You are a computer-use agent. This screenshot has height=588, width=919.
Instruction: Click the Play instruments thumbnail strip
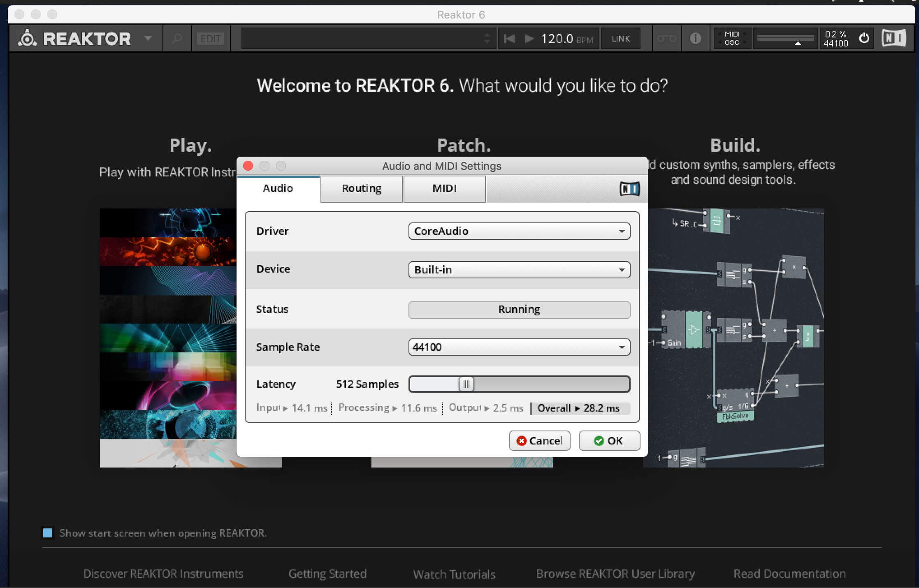(x=168, y=338)
